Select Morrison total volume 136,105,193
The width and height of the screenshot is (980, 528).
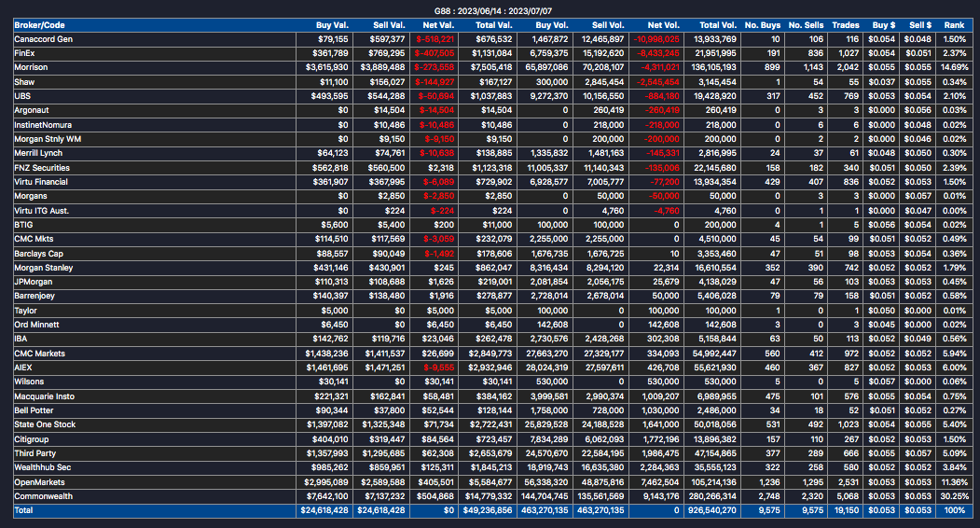(713, 67)
